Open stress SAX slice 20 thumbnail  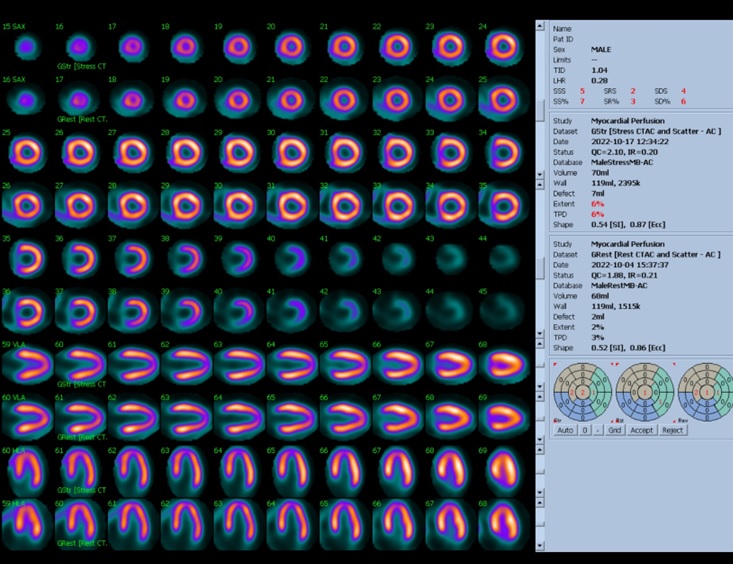(x=289, y=46)
